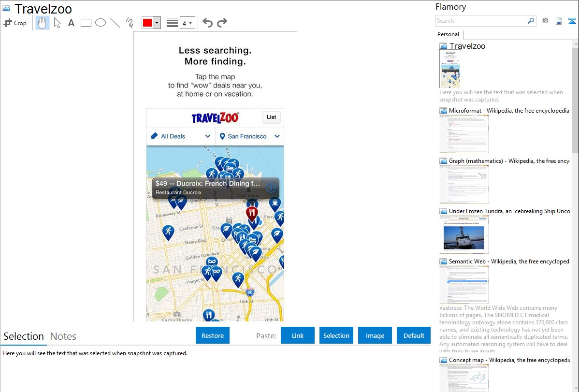Viewport: 579px width, 392px height.
Task: Click the runner pin near the I-80 shield
Action: point(238,280)
